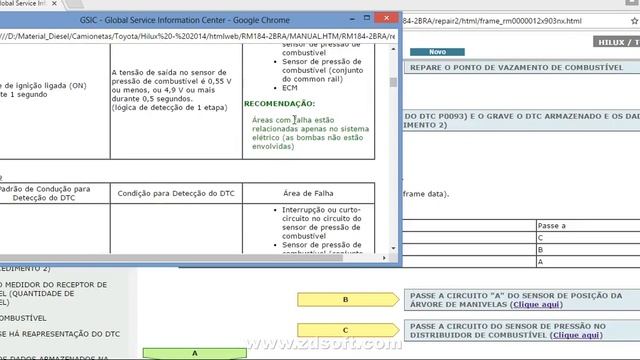Close the Global Service browser tab

point(54,3)
